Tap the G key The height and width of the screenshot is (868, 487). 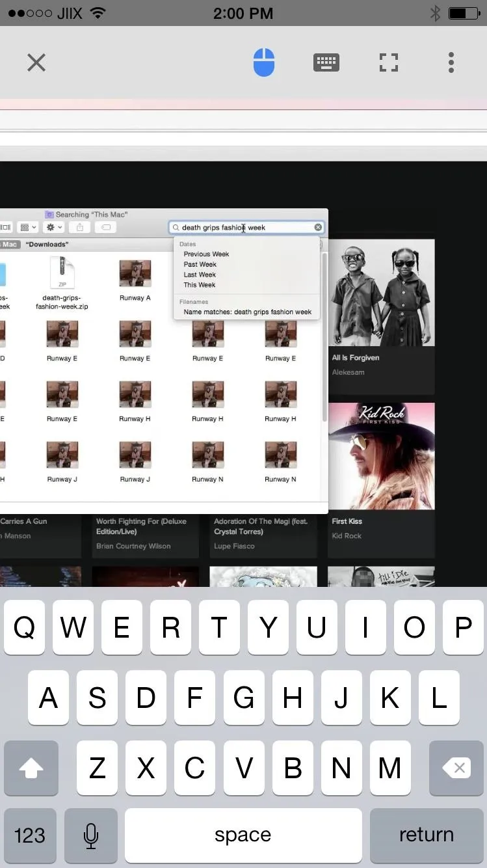[243, 698]
